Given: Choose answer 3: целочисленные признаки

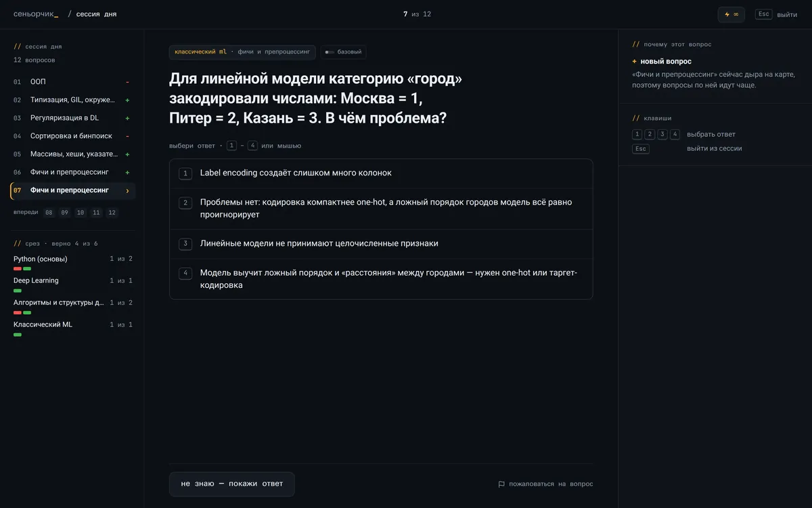Looking at the screenshot, I should [x=381, y=244].
